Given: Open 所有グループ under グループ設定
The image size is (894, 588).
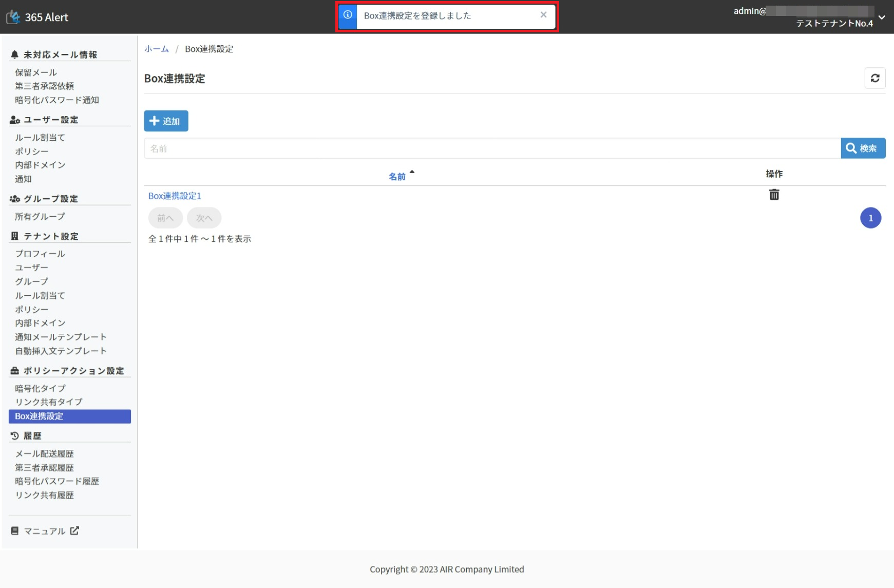Looking at the screenshot, I should (40, 216).
